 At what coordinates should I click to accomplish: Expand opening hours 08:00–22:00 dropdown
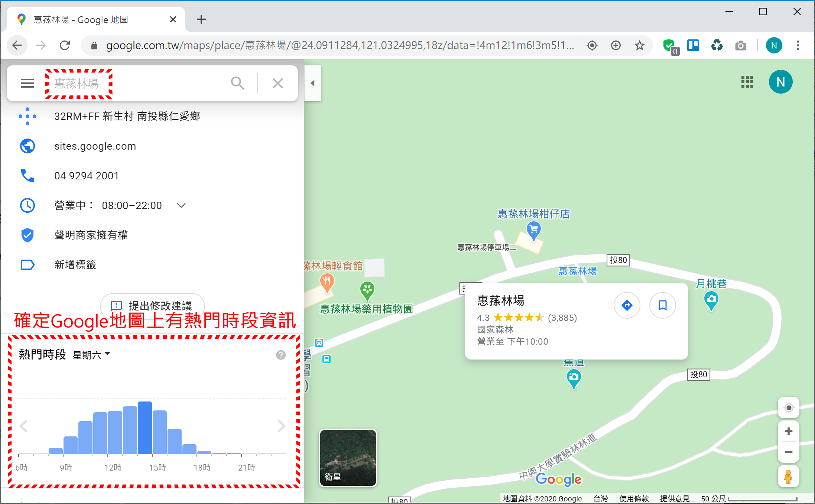coord(181,205)
